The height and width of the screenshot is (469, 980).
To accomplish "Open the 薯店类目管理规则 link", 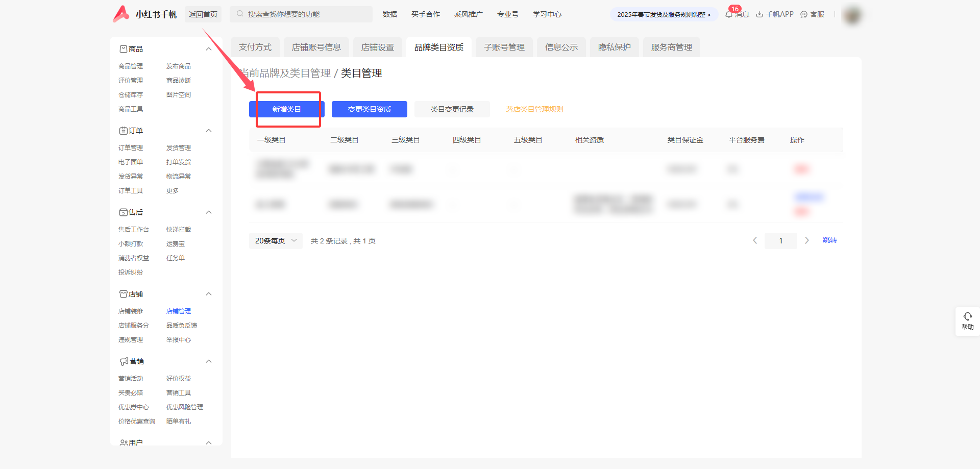I will pyautogui.click(x=534, y=109).
